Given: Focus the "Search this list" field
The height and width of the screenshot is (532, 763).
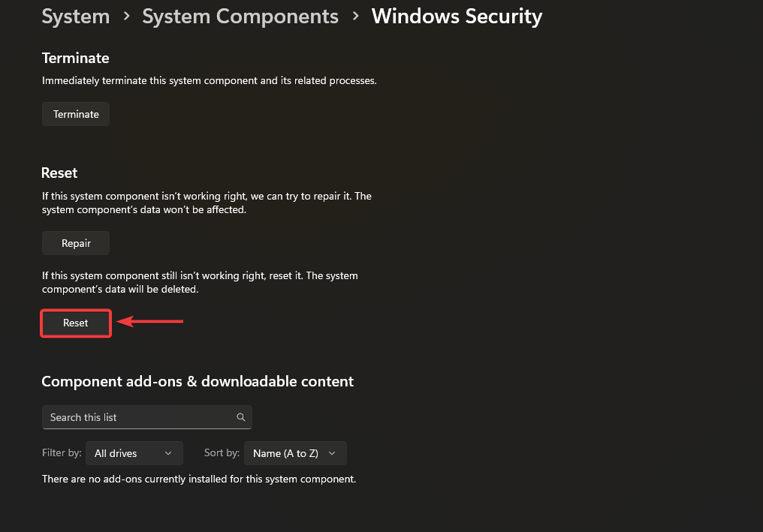Looking at the screenshot, I should 139,417.
